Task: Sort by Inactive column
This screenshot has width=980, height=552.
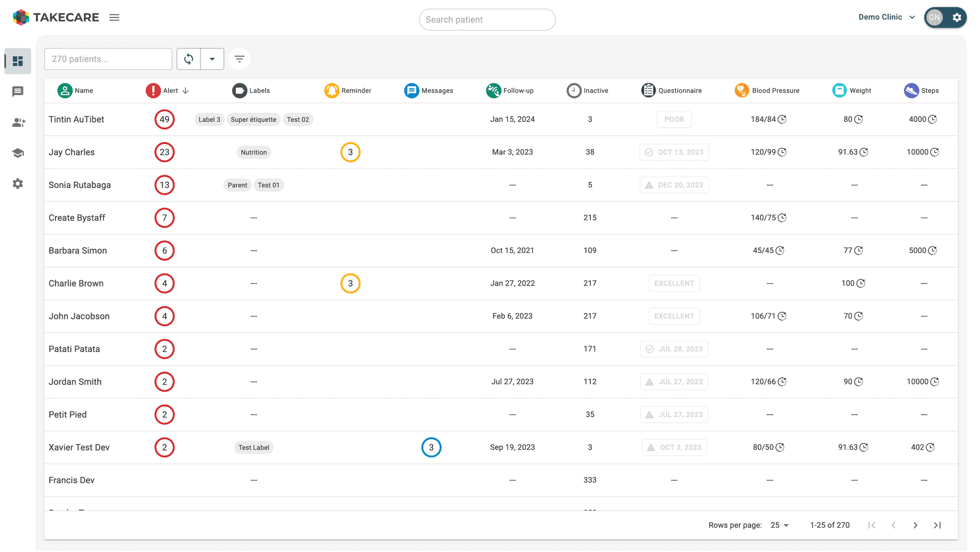Action: pyautogui.click(x=588, y=91)
